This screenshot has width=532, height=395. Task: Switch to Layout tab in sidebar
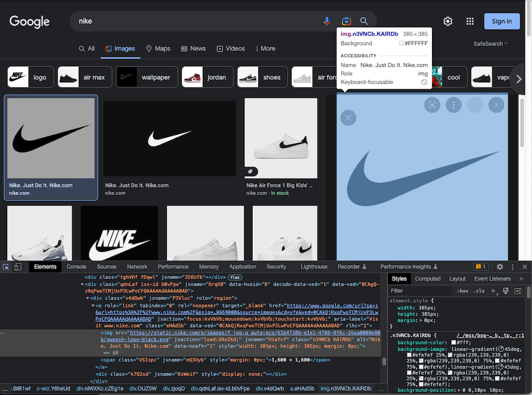click(457, 278)
